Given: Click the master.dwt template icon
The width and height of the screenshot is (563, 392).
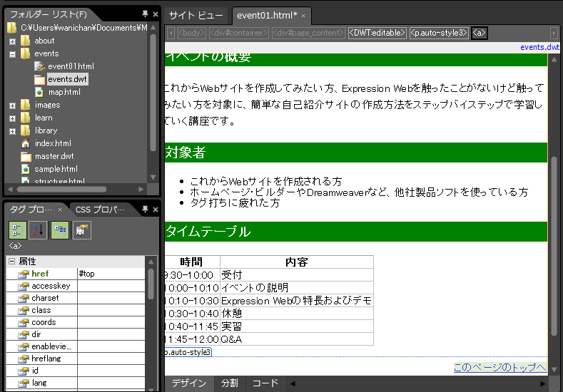Looking at the screenshot, I should (26, 156).
